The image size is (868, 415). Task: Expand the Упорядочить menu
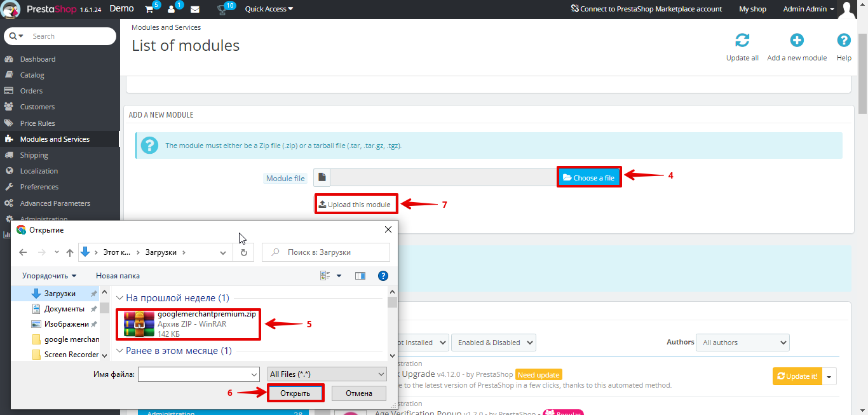(x=49, y=276)
